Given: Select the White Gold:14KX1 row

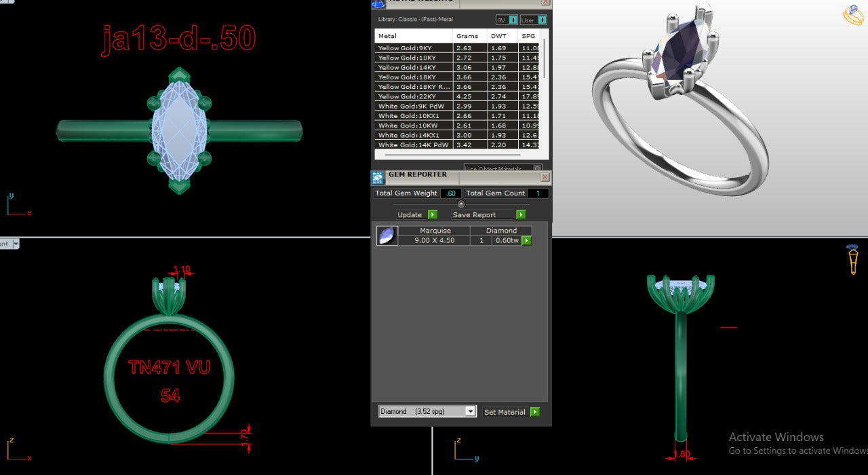Looking at the screenshot, I should (457, 135).
